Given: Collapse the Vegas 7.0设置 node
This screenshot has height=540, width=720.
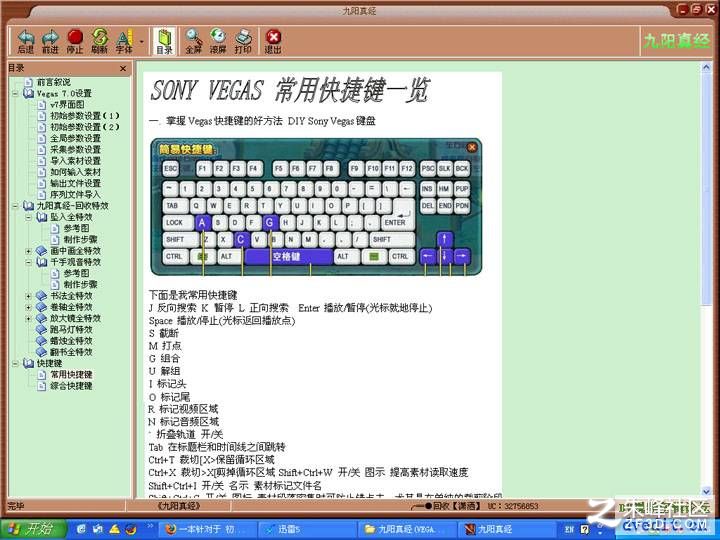Looking at the screenshot, I should 15,93.
